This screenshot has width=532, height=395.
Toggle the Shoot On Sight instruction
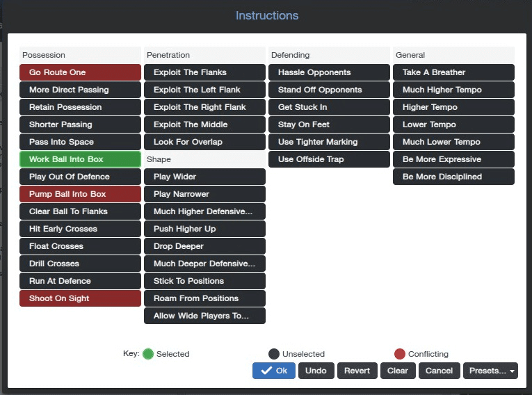click(x=80, y=298)
